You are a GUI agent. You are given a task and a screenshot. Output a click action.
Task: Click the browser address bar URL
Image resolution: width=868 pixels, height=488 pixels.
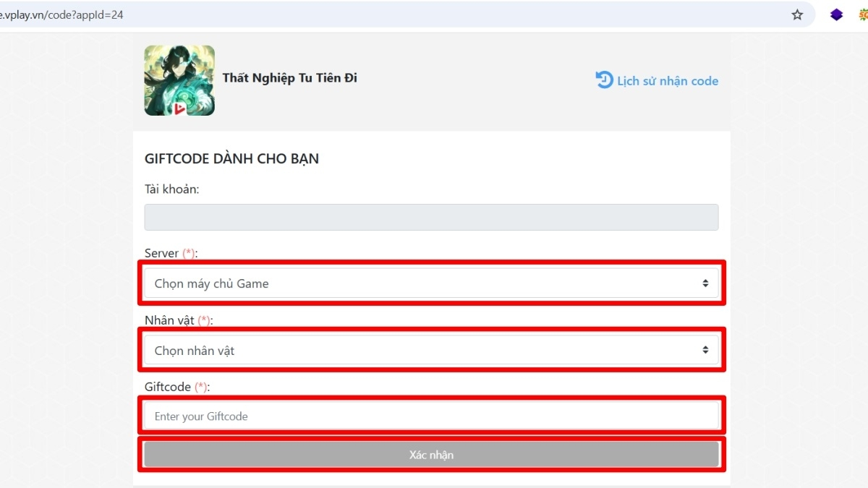point(61,14)
